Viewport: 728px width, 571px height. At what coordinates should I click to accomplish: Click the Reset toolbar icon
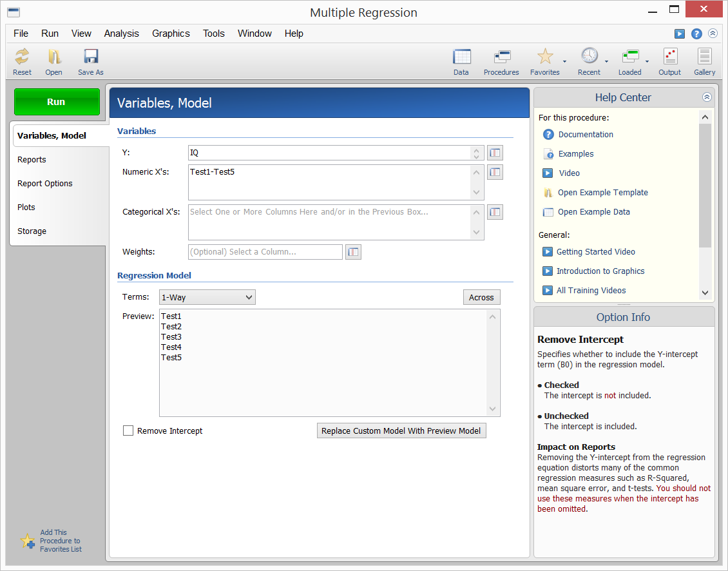pos(22,57)
